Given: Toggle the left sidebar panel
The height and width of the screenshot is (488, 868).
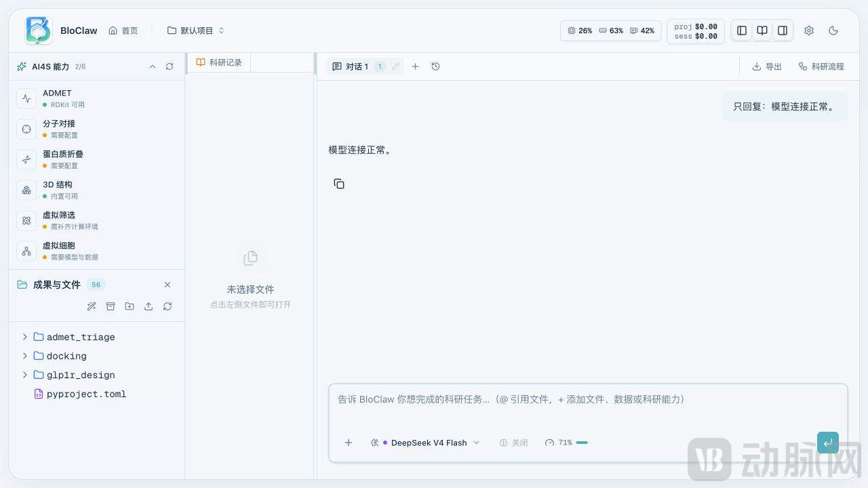Looking at the screenshot, I should 742,30.
